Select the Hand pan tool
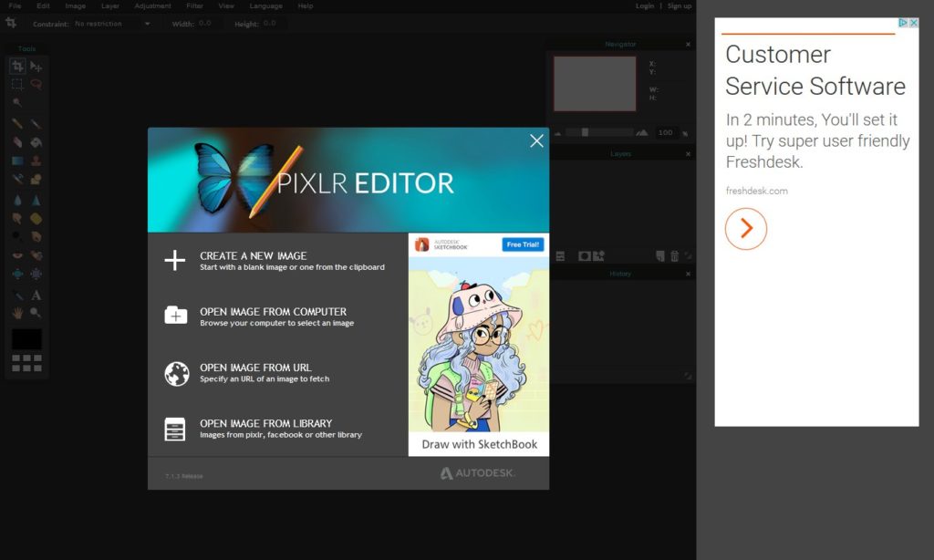This screenshot has width=934, height=560. tap(17, 313)
